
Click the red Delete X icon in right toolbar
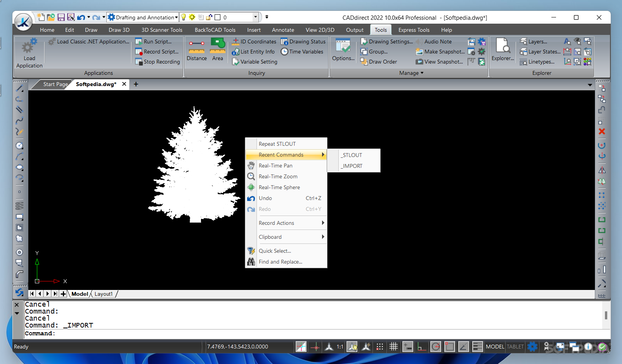(x=602, y=131)
